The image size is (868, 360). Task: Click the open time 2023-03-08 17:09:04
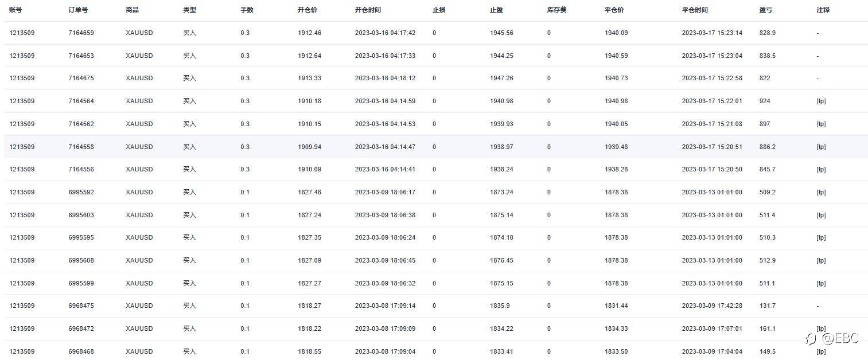(385, 351)
